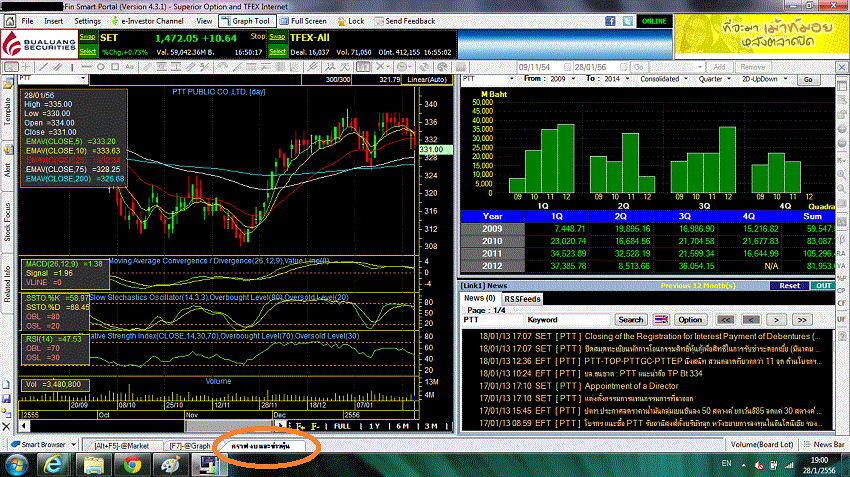The width and height of the screenshot is (850, 477).
Task: Set chart range to 1Y
Action: pos(375,427)
